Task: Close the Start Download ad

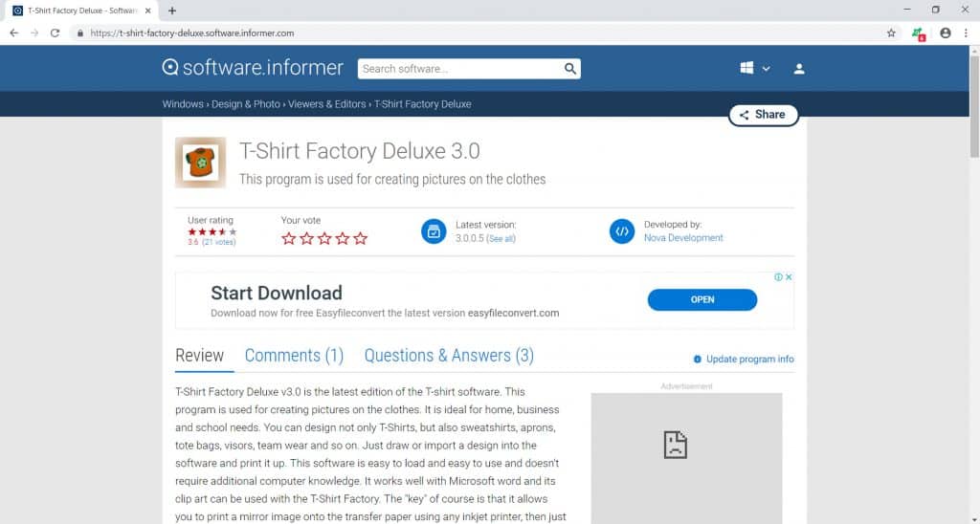Action: coord(789,277)
